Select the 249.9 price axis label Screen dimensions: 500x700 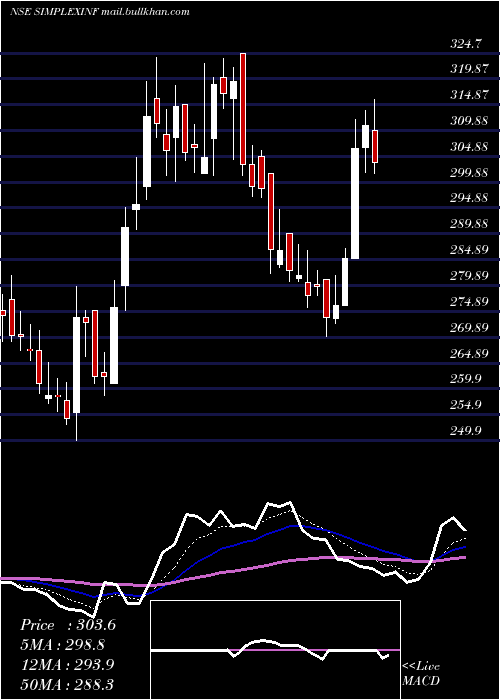coord(466,430)
